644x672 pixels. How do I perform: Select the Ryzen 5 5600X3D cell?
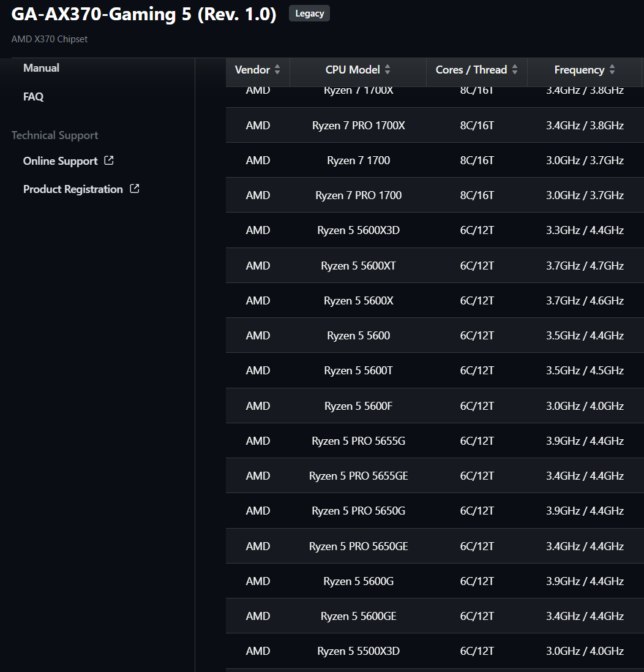click(358, 230)
